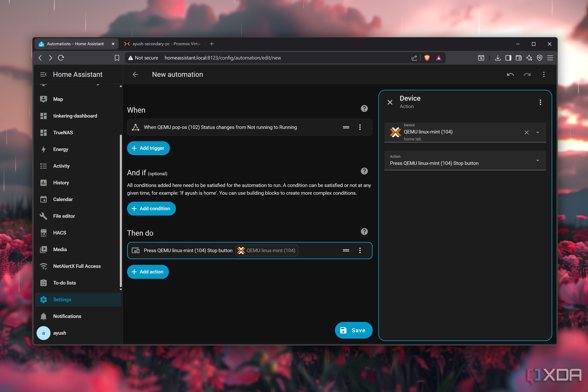Open help for the When section
The image size is (588, 392).
coord(364,109)
